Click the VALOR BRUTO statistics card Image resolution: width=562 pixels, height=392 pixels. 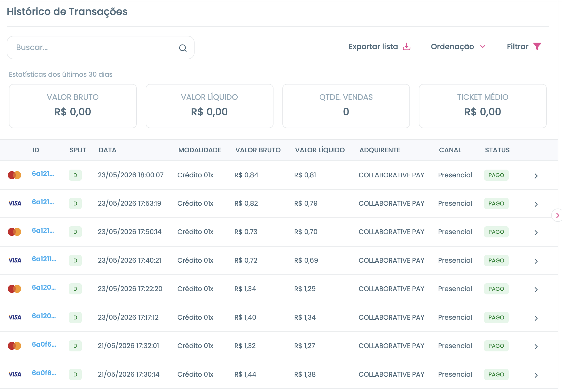click(73, 106)
